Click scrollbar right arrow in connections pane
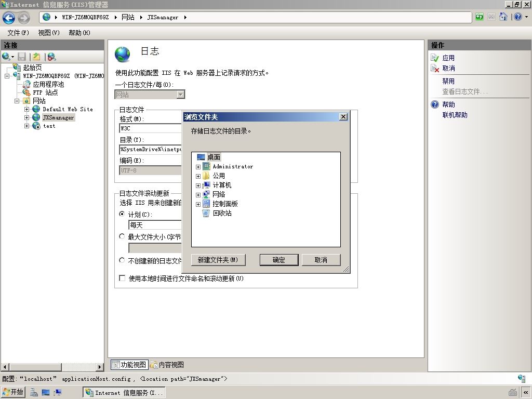Screen dimensions: 532x399 100,367
